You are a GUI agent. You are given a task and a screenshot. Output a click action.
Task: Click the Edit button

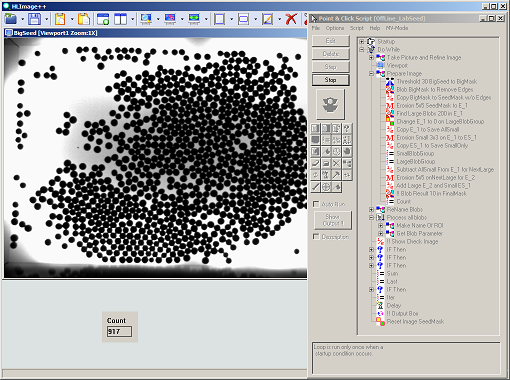tap(330, 41)
